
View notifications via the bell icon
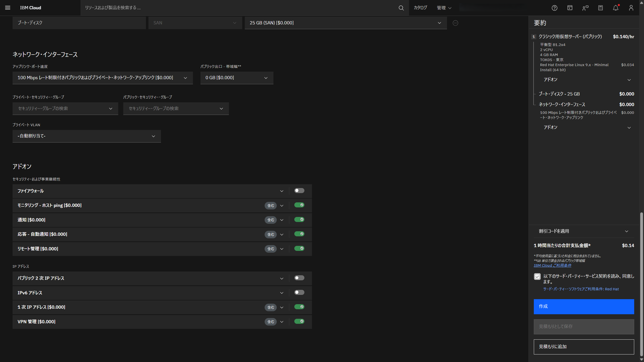click(616, 8)
